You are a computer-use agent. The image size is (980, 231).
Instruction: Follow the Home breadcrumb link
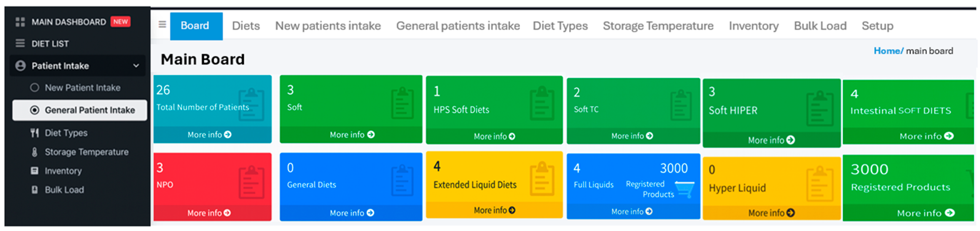coord(888,51)
